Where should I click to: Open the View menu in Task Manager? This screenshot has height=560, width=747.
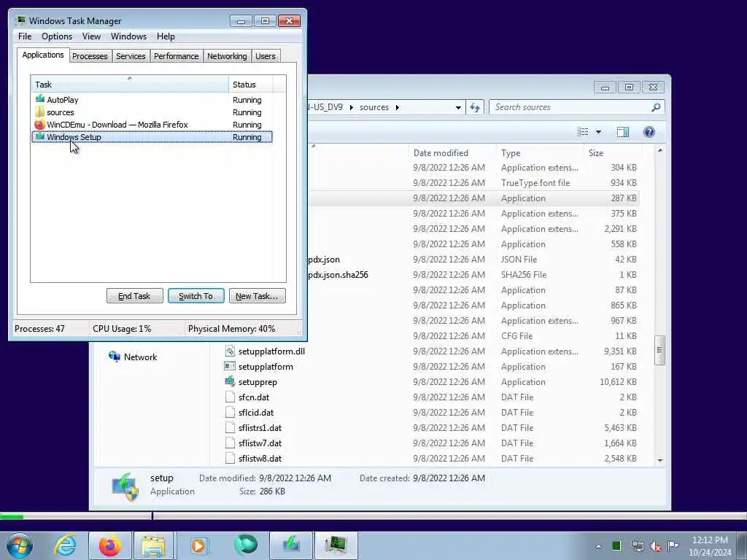[91, 36]
